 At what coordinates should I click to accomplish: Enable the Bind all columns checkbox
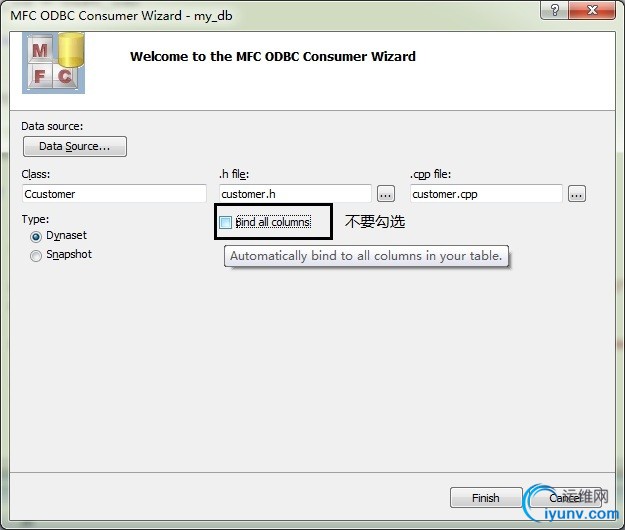pyautogui.click(x=226, y=222)
